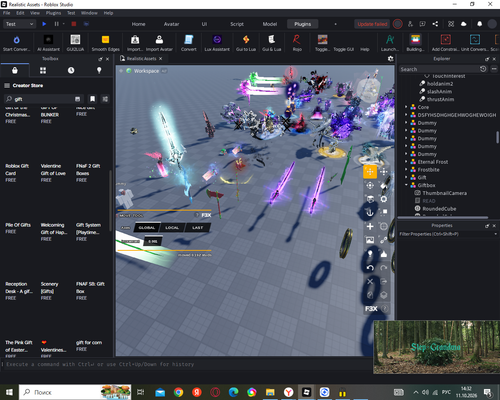Launch the Gui to Lua plugin

246,40
